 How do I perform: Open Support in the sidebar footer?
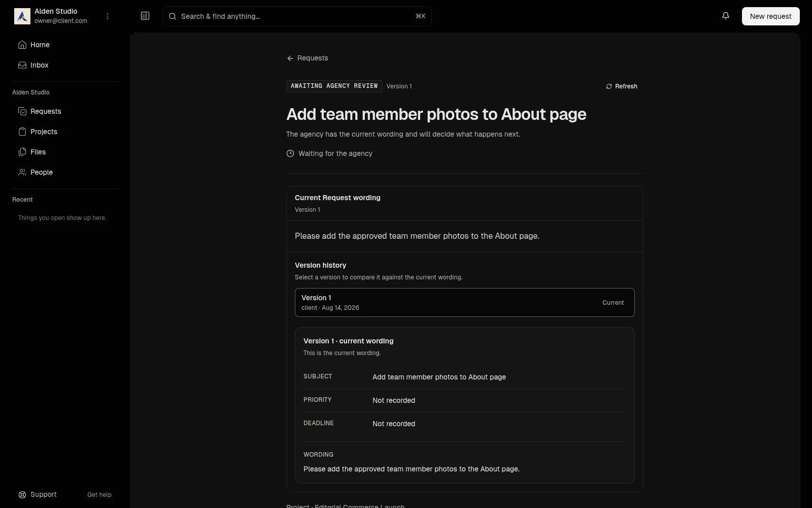[x=43, y=495]
